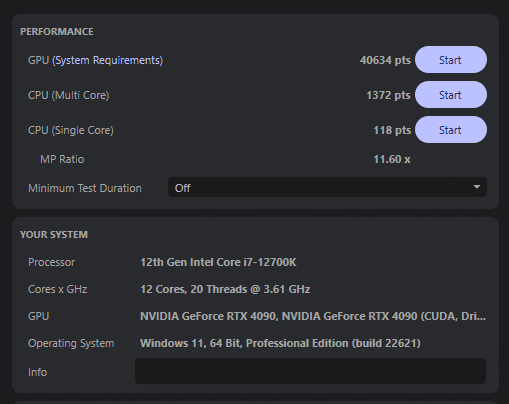Select the GPU score 40634 pts

385,60
